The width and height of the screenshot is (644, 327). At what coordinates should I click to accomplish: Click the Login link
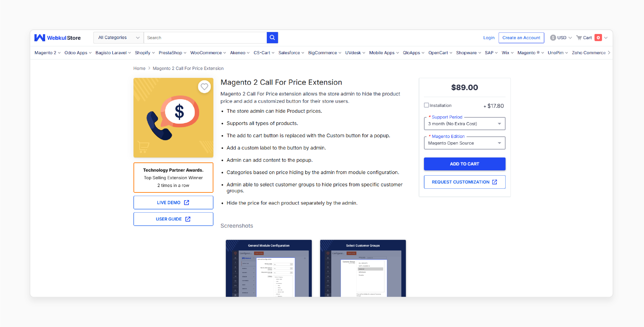pyautogui.click(x=489, y=38)
